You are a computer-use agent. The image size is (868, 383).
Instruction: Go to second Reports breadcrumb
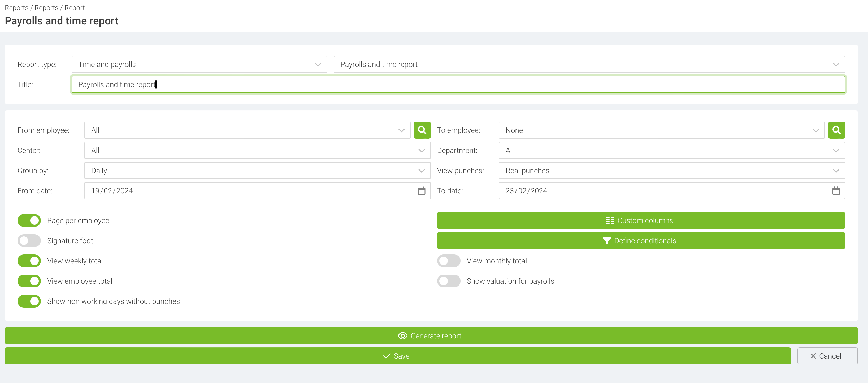pos(46,8)
